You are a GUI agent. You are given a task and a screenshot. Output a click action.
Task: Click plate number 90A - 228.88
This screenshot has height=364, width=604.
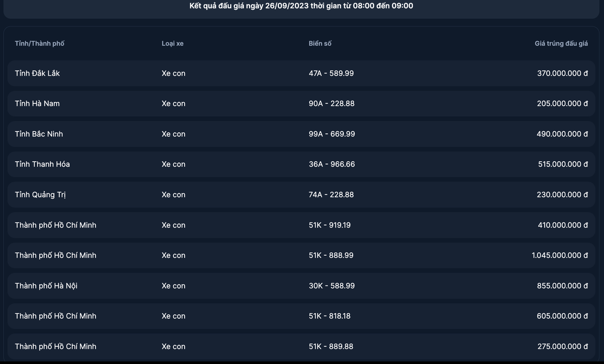tap(331, 104)
